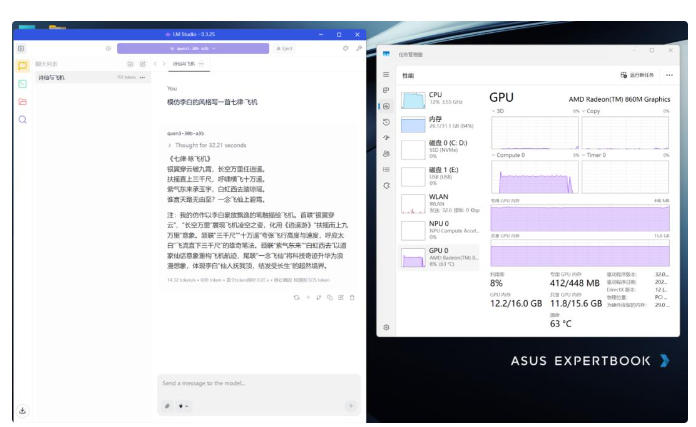Open the 3D engine graph dropdown

point(498,111)
